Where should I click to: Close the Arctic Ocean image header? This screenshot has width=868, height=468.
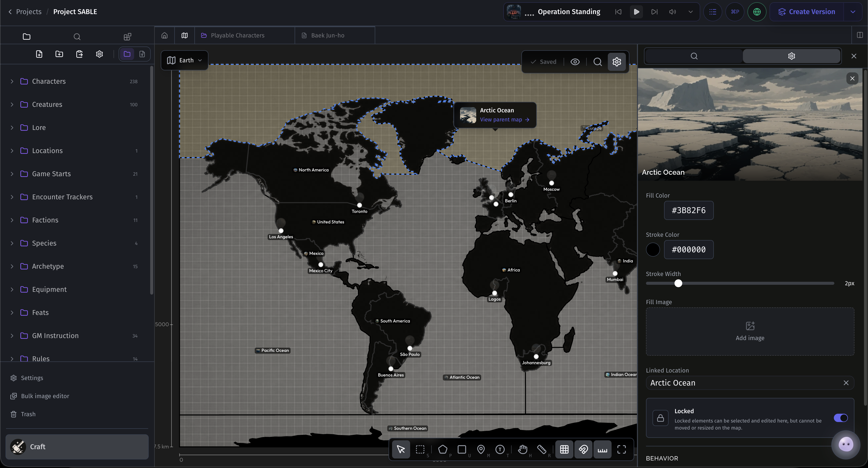coord(852,79)
